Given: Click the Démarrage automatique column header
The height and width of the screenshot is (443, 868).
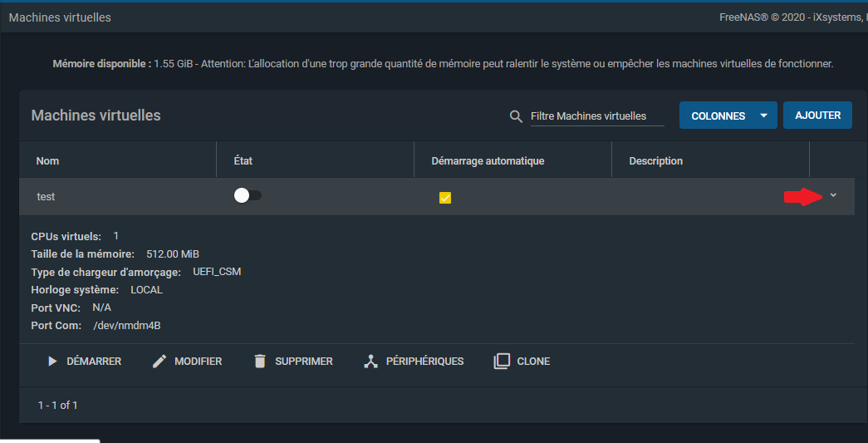Looking at the screenshot, I should (x=488, y=160).
